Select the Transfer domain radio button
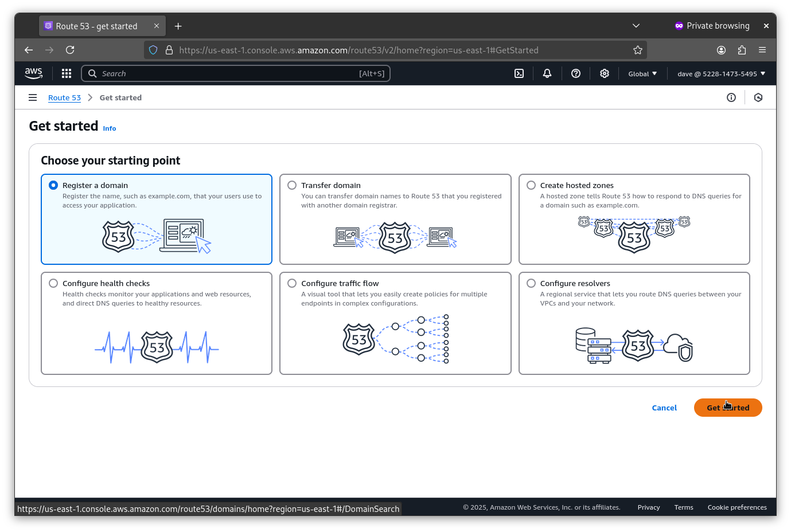The image size is (791, 532). (x=292, y=185)
